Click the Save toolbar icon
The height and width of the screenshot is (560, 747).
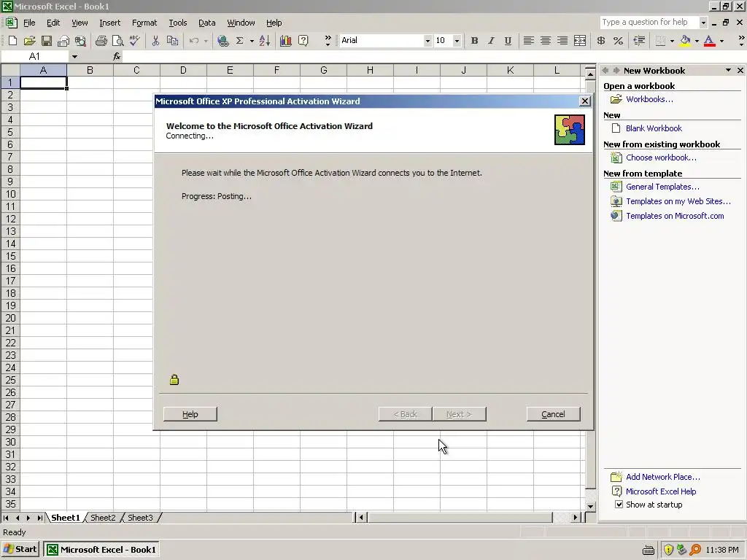[46, 41]
